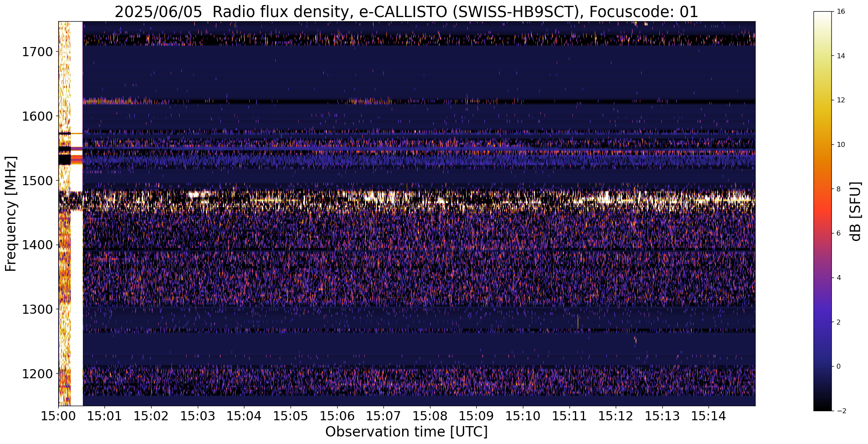
Task: Click the 15:10 time tick label
Action: (x=523, y=416)
